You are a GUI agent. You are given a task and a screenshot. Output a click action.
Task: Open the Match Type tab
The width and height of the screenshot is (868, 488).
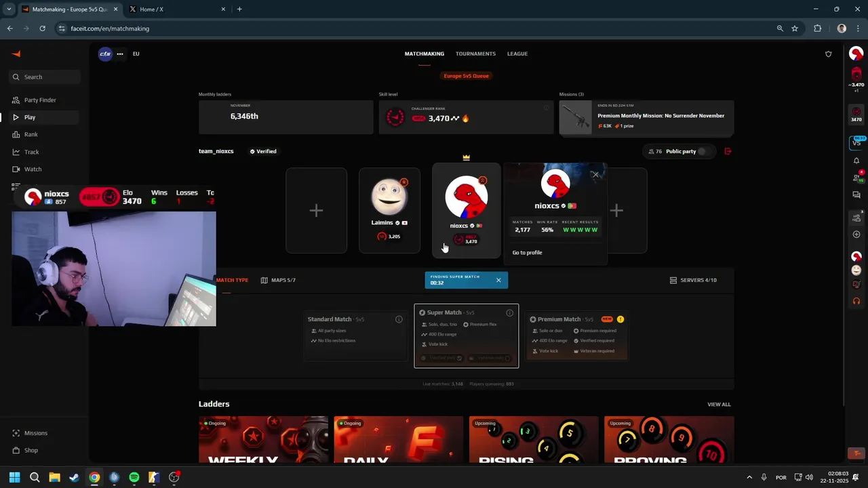tap(233, 280)
